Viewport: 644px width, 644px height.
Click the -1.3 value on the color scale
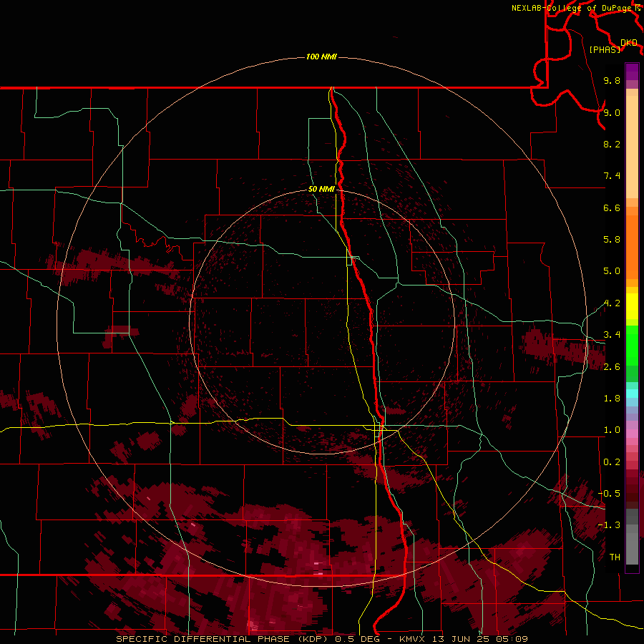tap(609, 525)
